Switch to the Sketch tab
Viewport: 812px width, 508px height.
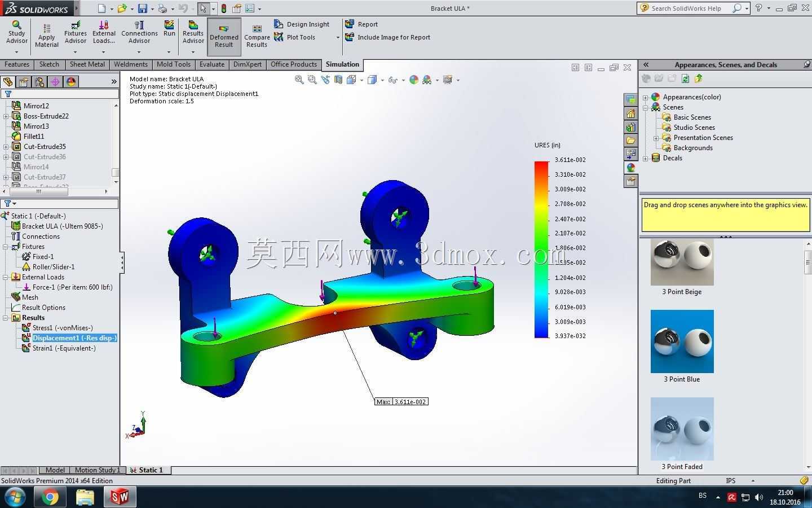click(x=49, y=64)
